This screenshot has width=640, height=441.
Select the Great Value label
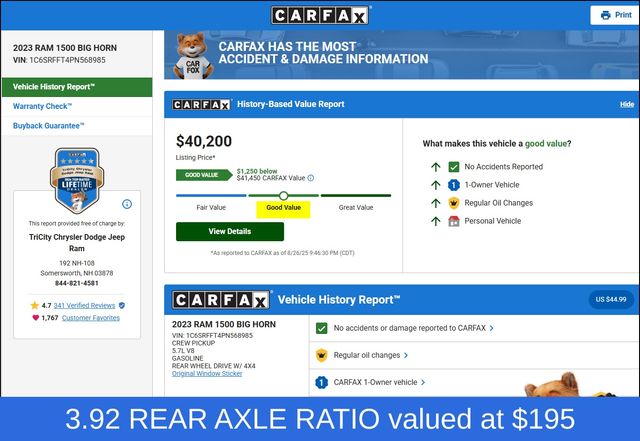tap(356, 207)
